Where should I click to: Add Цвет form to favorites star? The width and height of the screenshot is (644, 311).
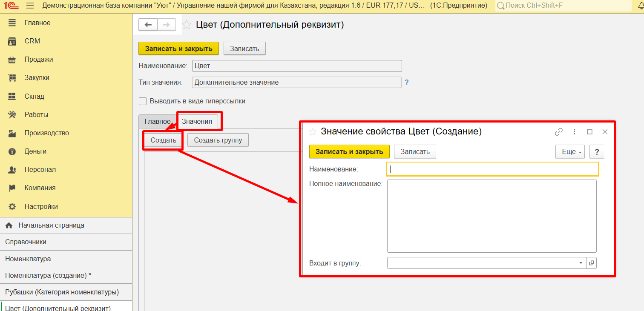pyautogui.click(x=187, y=25)
